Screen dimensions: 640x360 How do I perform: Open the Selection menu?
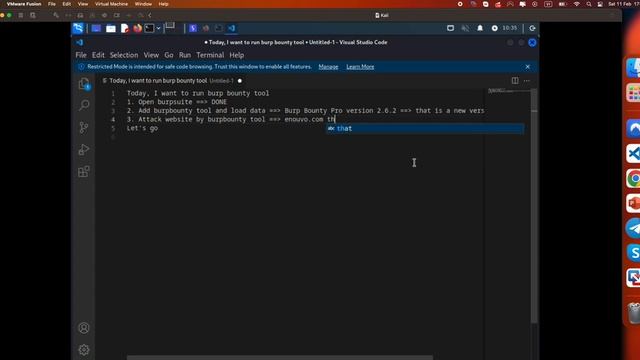tap(124, 55)
